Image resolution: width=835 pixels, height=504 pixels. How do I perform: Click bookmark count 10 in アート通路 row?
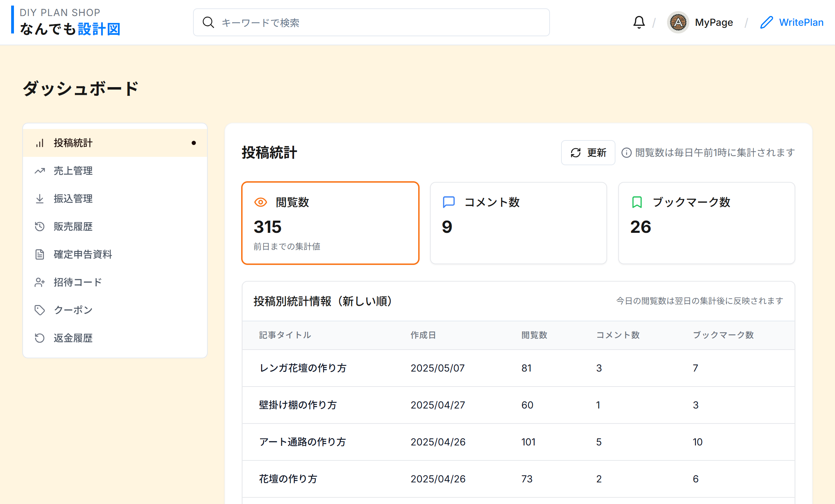[x=698, y=442]
